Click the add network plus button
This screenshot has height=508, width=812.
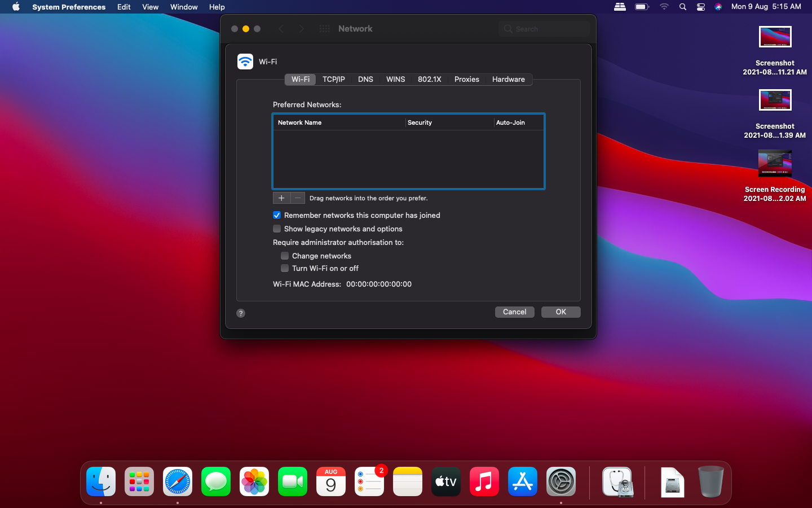click(281, 198)
